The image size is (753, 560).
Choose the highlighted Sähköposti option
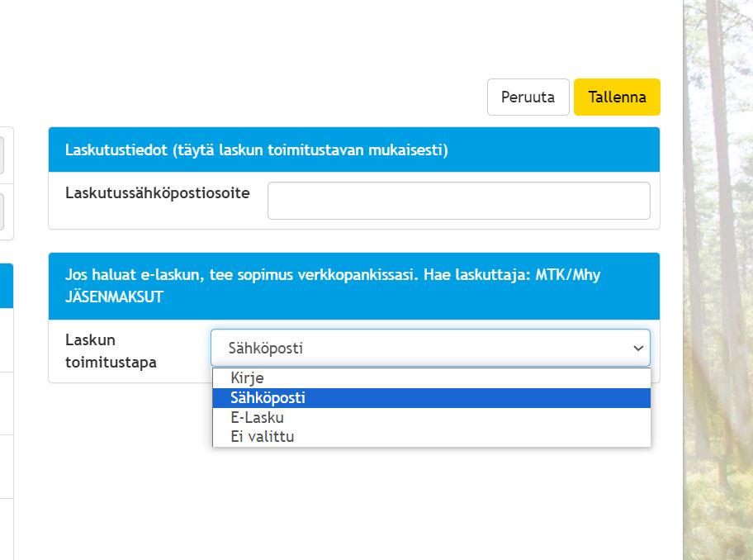(268, 398)
